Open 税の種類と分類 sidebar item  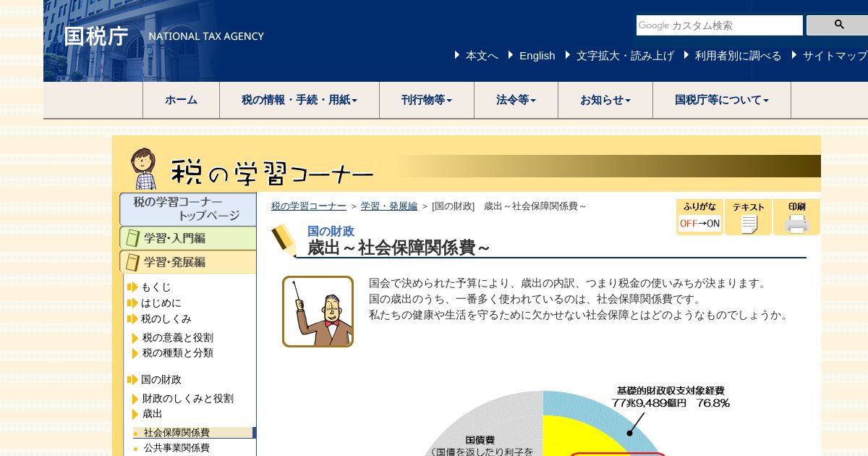(x=177, y=353)
